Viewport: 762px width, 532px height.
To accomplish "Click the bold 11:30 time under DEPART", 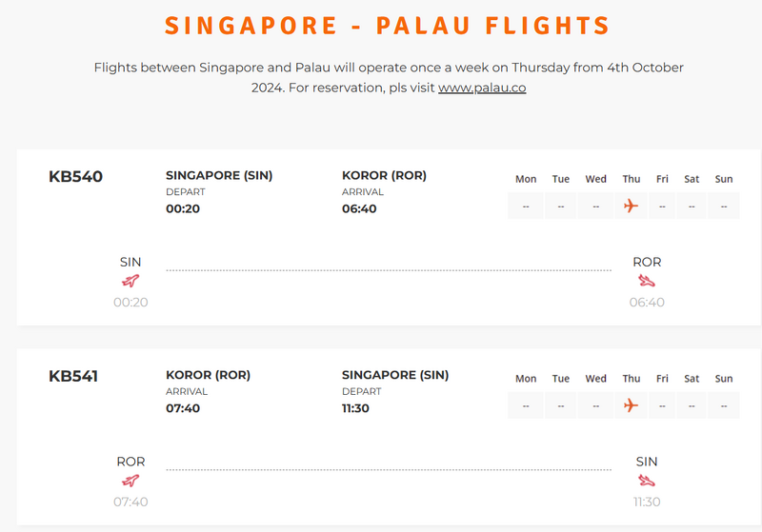I will (355, 408).
